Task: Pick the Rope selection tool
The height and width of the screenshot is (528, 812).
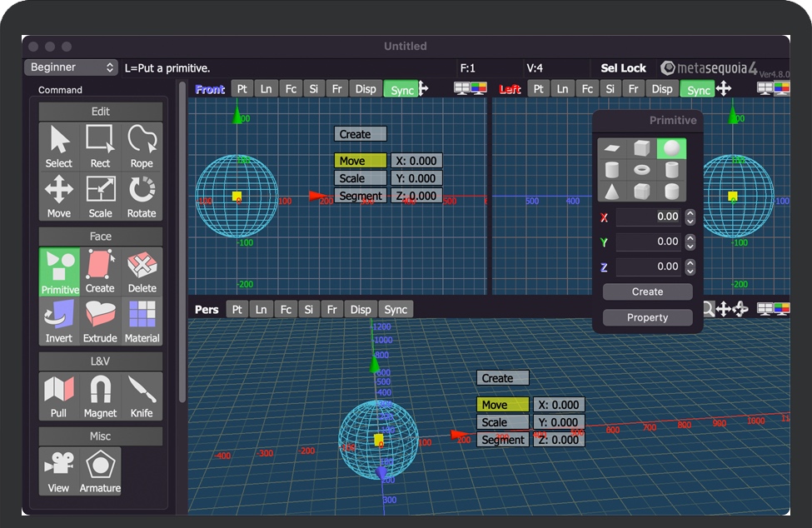Action: [x=142, y=146]
